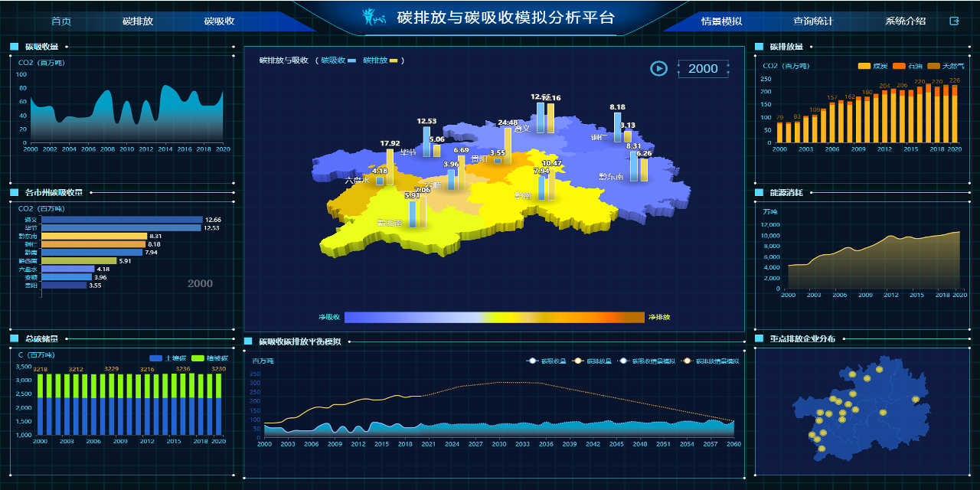The height and width of the screenshot is (490, 980).
Task: Click the 总碳储量 panel header square icon
Action: click(x=14, y=338)
